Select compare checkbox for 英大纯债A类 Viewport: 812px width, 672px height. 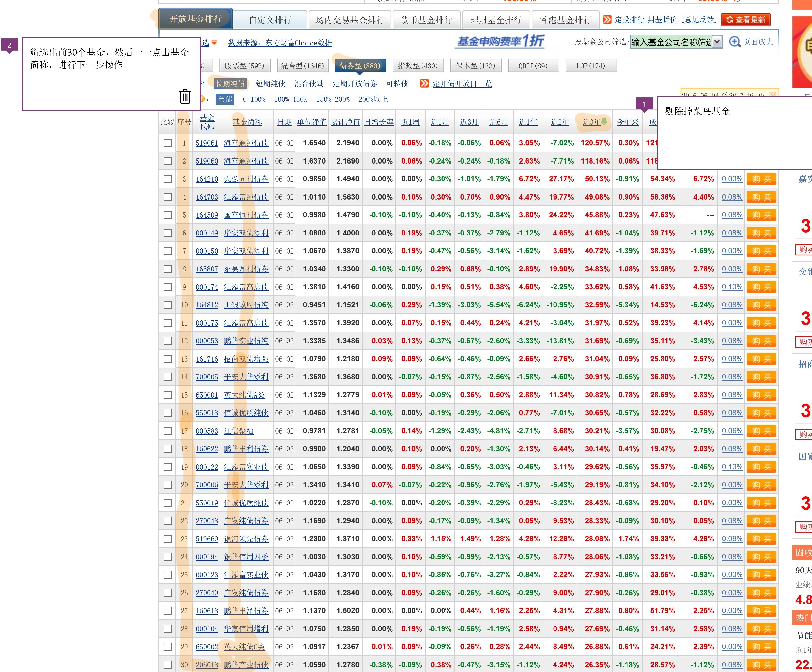click(x=167, y=395)
